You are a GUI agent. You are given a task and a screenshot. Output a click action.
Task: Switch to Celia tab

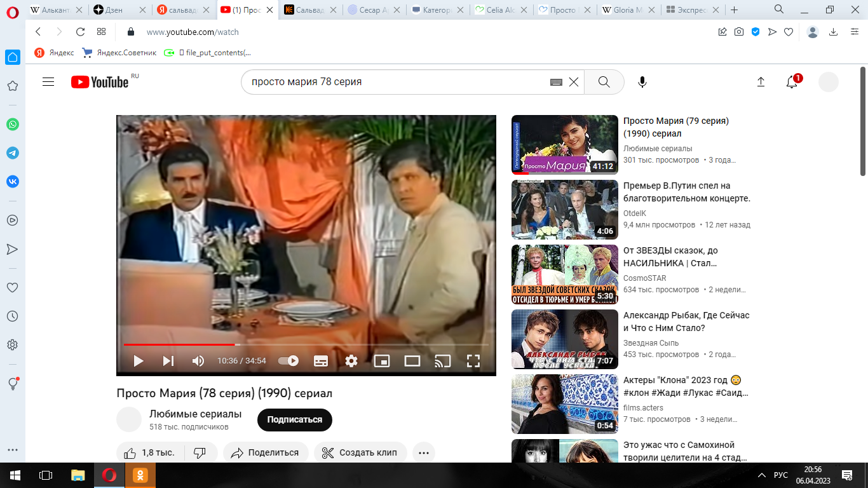click(x=499, y=10)
